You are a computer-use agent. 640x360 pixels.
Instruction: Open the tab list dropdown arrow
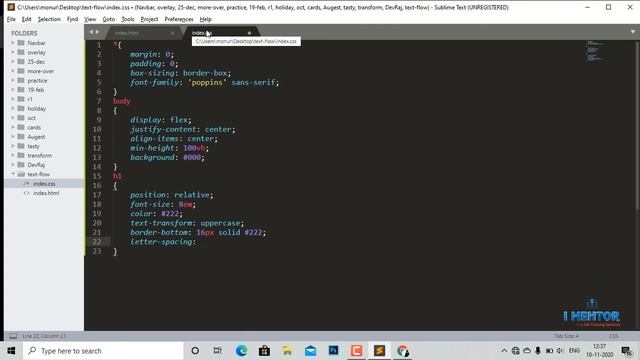click(633, 32)
